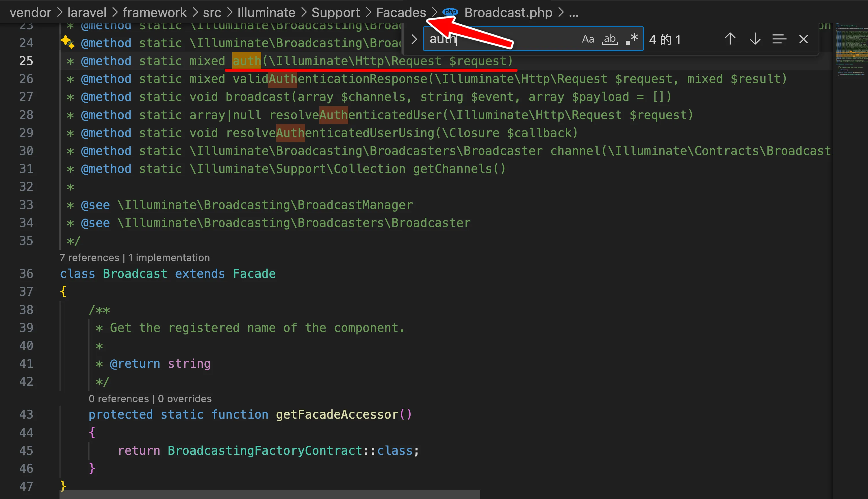Open the 1 implementation code lens

pos(169,257)
